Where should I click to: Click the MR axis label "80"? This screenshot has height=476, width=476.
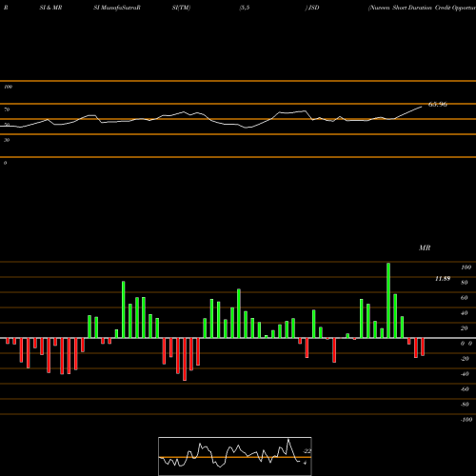[465, 283]
